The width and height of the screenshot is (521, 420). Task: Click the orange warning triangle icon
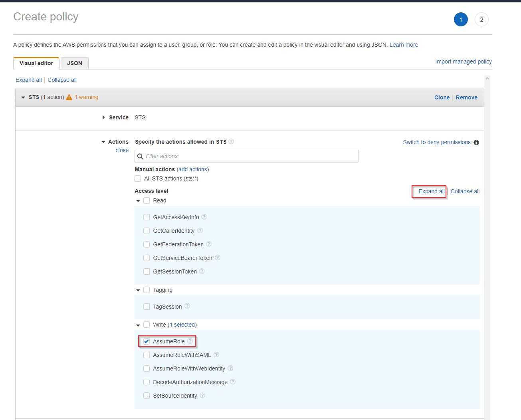[x=69, y=97]
